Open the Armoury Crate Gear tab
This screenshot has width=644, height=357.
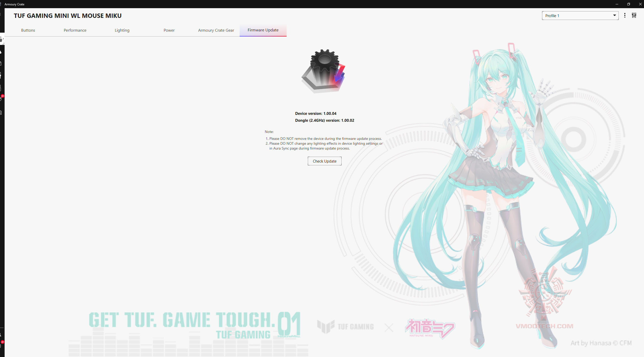tap(216, 30)
